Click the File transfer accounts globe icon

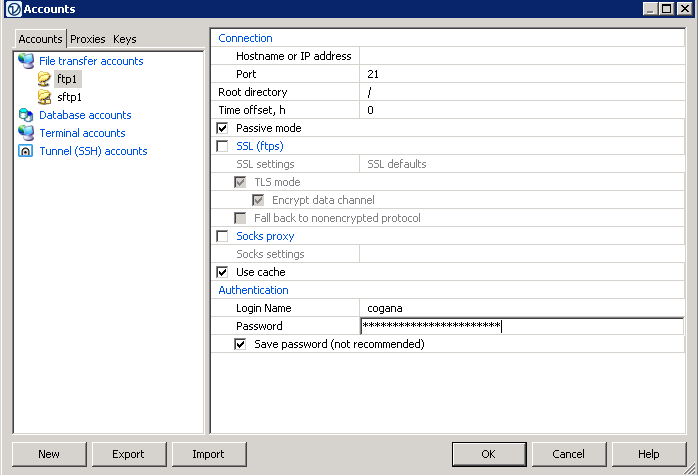coord(26,61)
